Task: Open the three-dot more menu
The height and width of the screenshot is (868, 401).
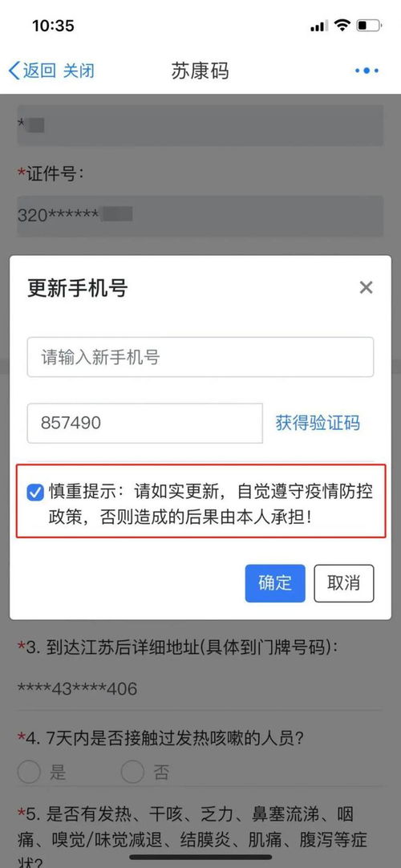Action: point(367,71)
